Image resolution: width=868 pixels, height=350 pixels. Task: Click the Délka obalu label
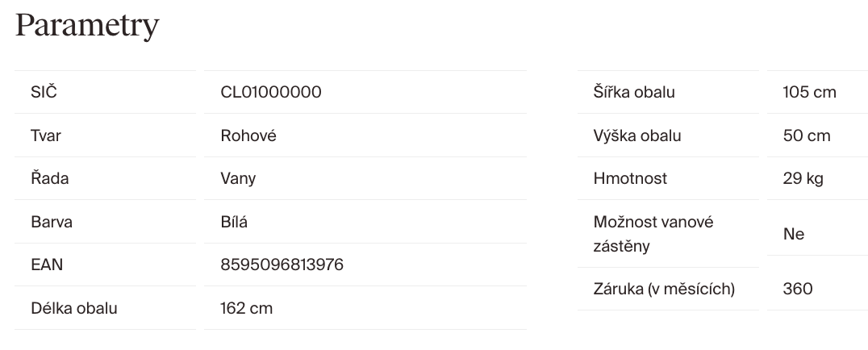73,308
